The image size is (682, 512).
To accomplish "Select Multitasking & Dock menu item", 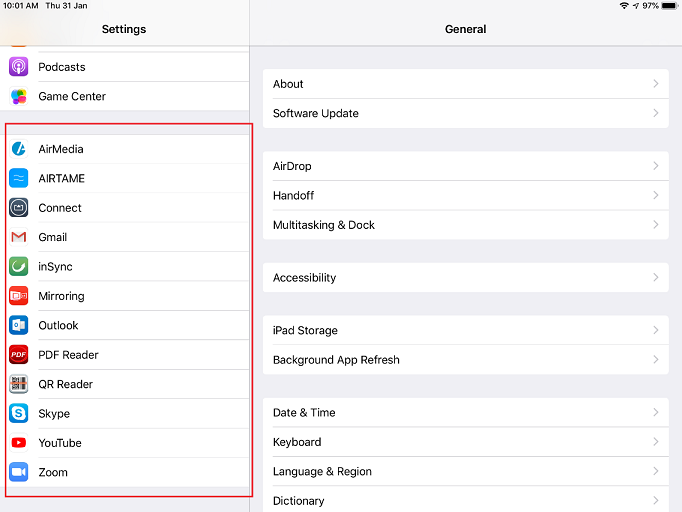I will tap(465, 225).
